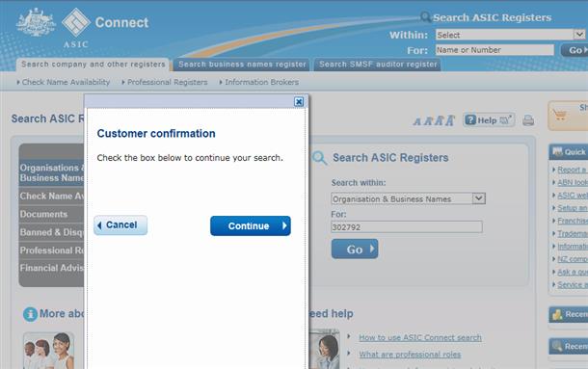Click the ASIC Connect diamond logo
Image resolution: width=588 pixels, height=369 pixels.
point(76,22)
